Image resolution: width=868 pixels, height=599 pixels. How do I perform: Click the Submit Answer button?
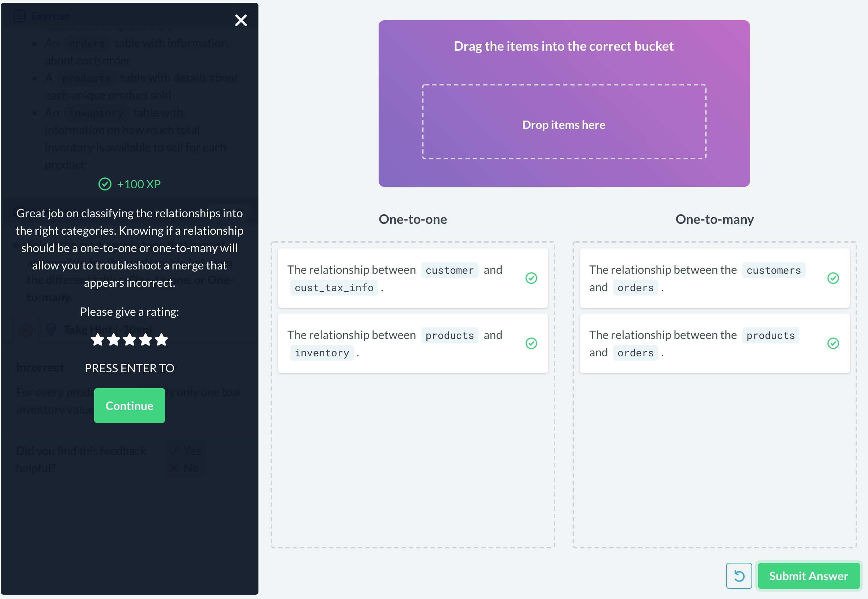tap(808, 575)
